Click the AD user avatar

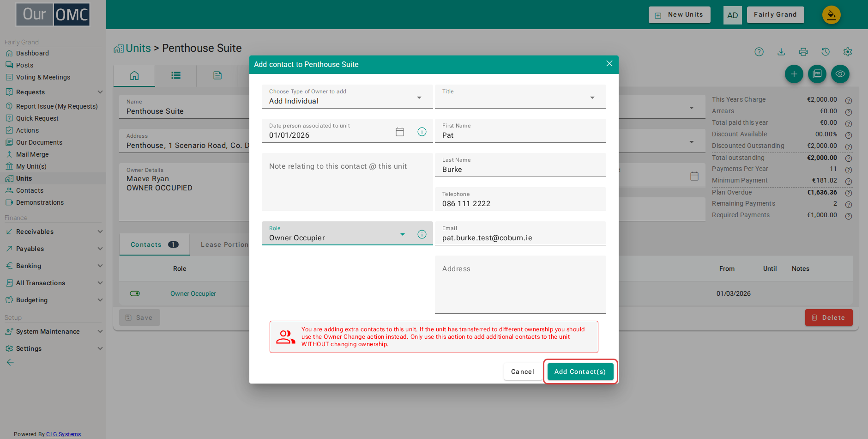pyautogui.click(x=733, y=15)
